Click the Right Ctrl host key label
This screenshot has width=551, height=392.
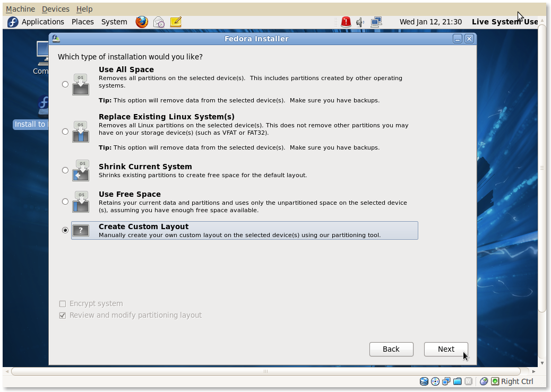(x=517, y=381)
